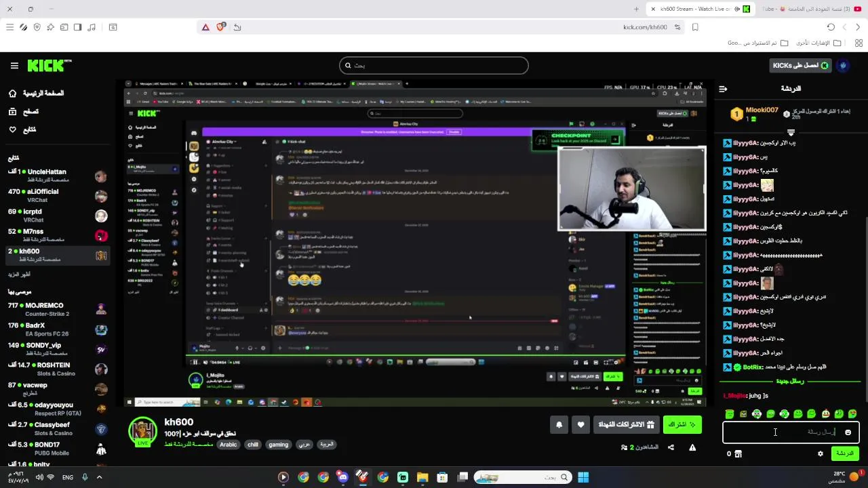Viewport: 868px width, 488px height.
Task: Follow channel with heart button
Action: (580, 424)
